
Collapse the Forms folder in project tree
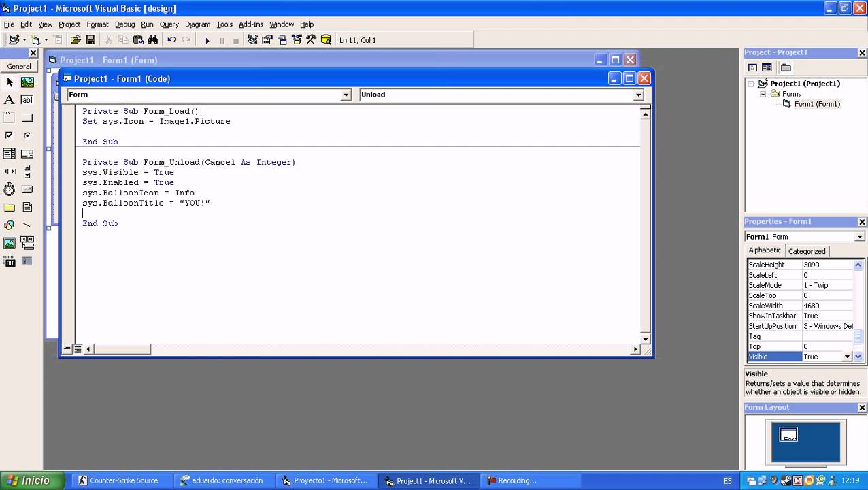763,94
